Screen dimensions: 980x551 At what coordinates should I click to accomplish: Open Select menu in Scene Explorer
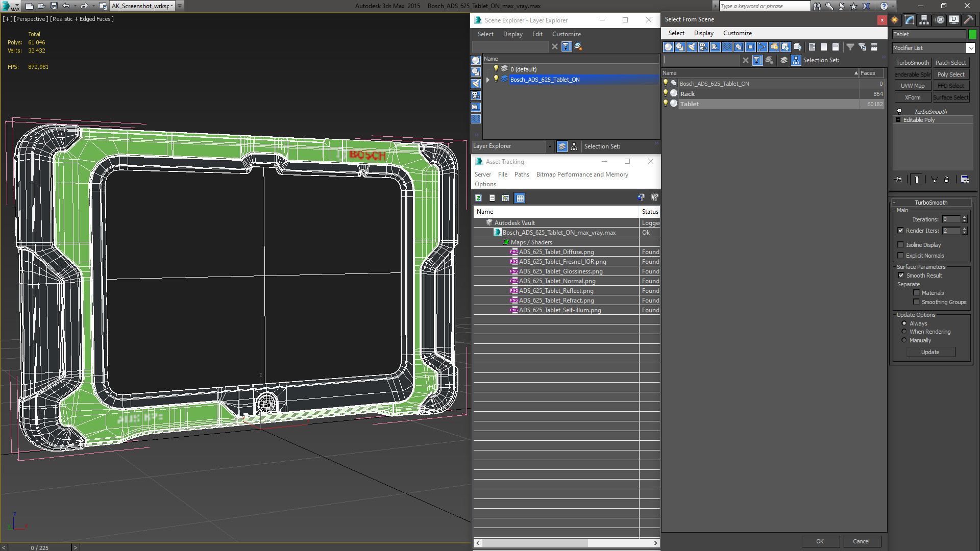click(x=485, y=34)
